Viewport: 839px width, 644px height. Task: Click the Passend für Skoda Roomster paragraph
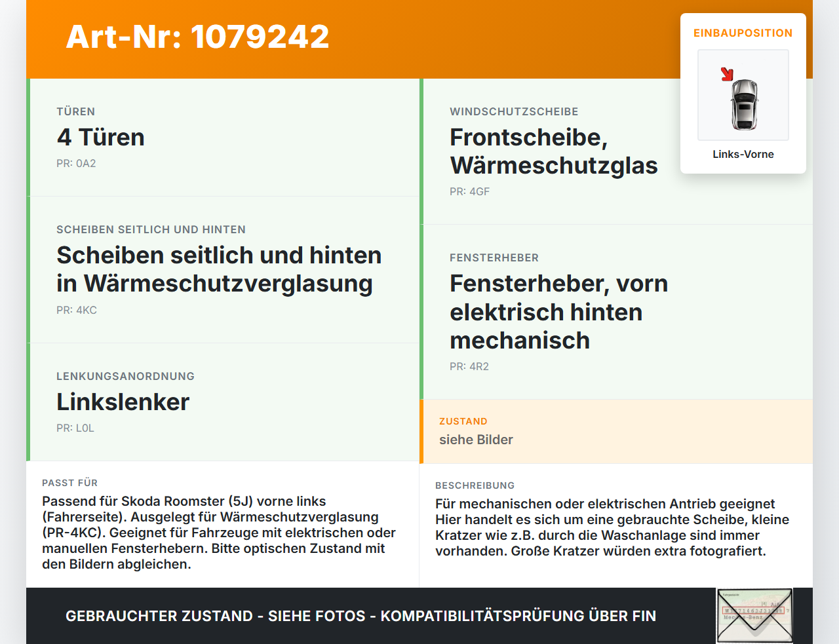tap(219, 533)
